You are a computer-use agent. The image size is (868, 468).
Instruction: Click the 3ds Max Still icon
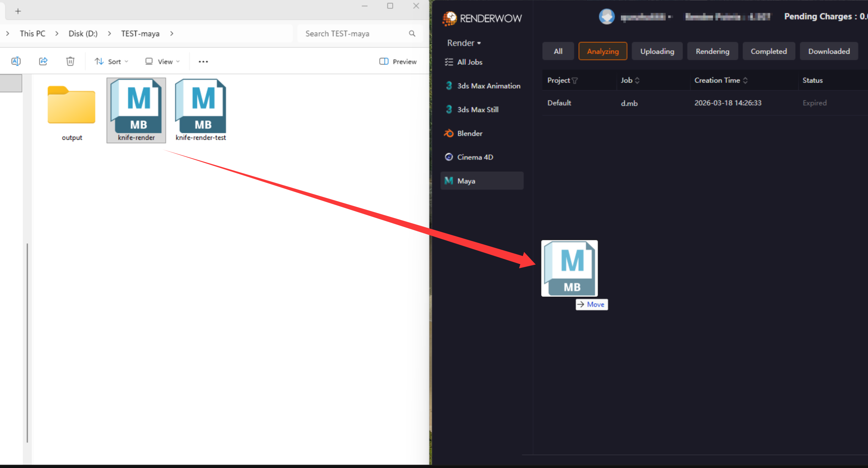(x=449, y=110)
